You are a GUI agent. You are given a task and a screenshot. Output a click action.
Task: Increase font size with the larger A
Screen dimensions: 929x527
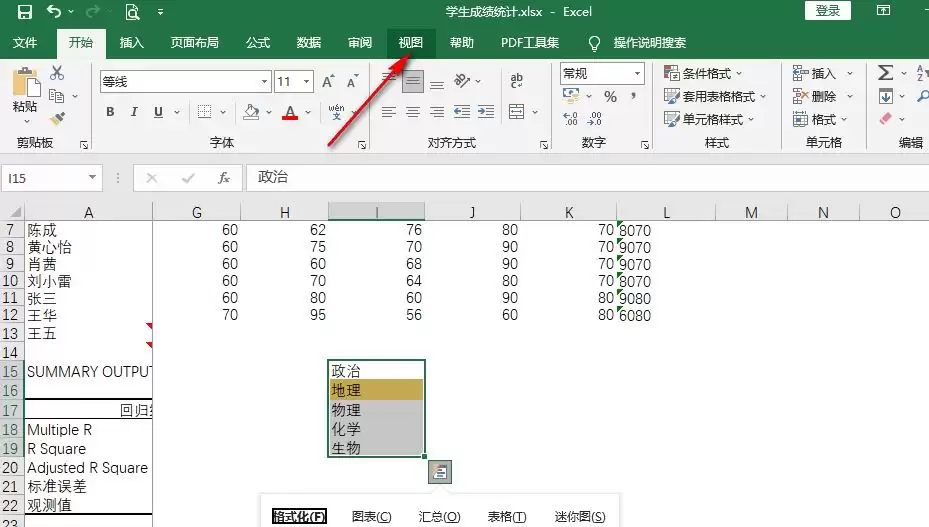coord(328,82)
